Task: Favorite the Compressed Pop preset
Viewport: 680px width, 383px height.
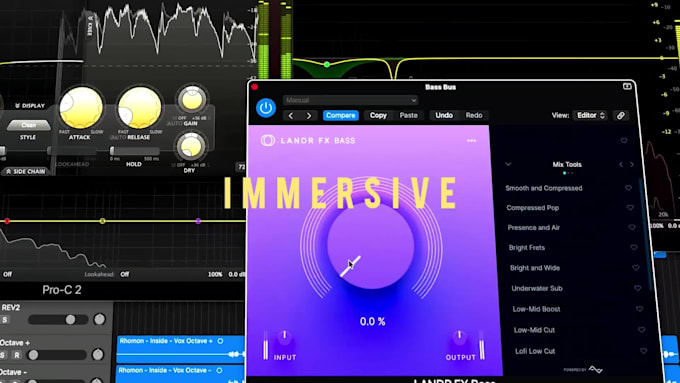Action: 630,208
